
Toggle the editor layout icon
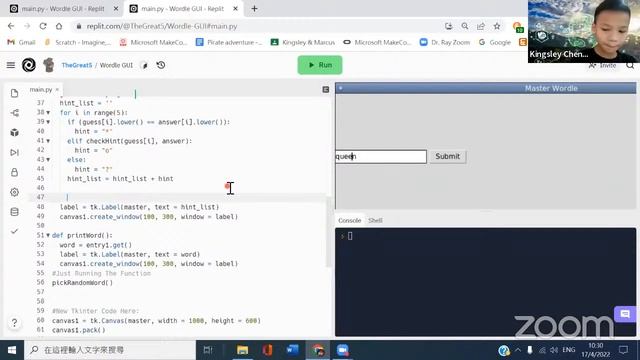(326, 89)
